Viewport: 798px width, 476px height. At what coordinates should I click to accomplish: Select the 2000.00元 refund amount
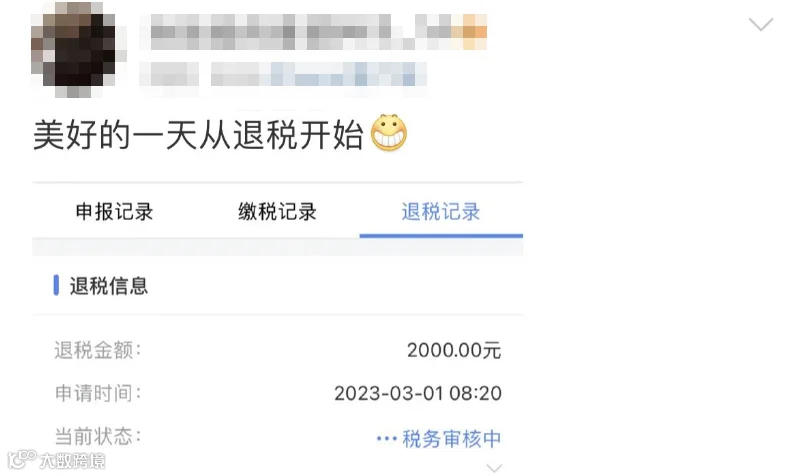(x=454, y=350)
